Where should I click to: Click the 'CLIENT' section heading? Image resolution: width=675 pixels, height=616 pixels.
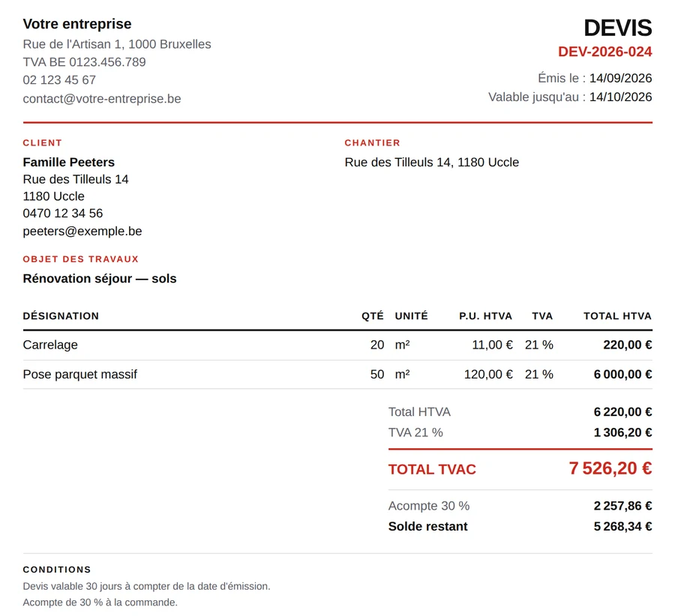pos(43,143)
